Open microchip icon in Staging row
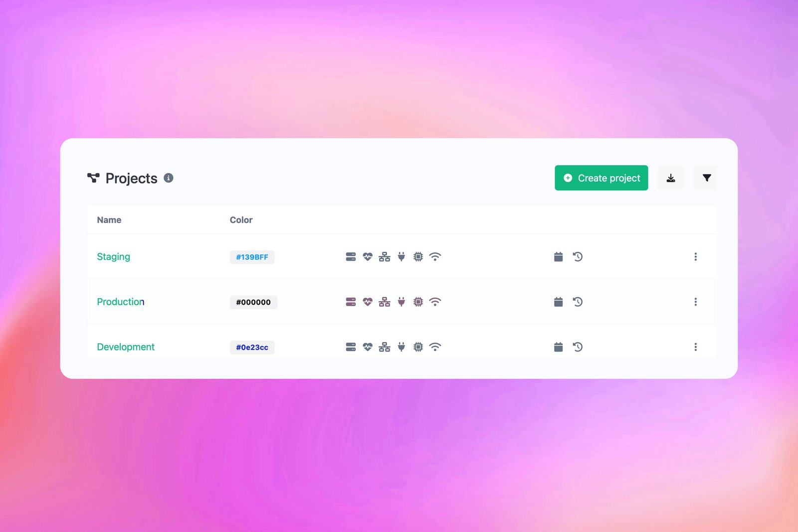Image resolution: width=798 pixels, height=532 pixels. [x=418, y=257]
